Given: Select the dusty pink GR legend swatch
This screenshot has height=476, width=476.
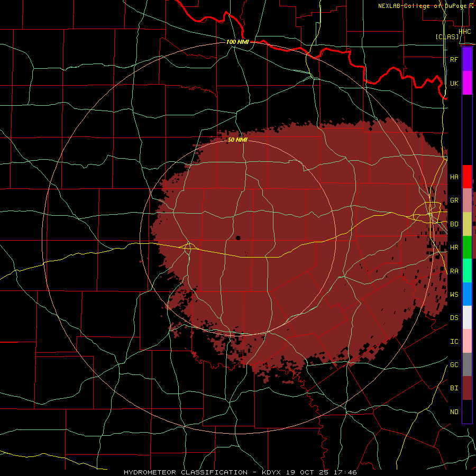Looking at the screenshot, I should pyautogui.click(x=467, y=200).
